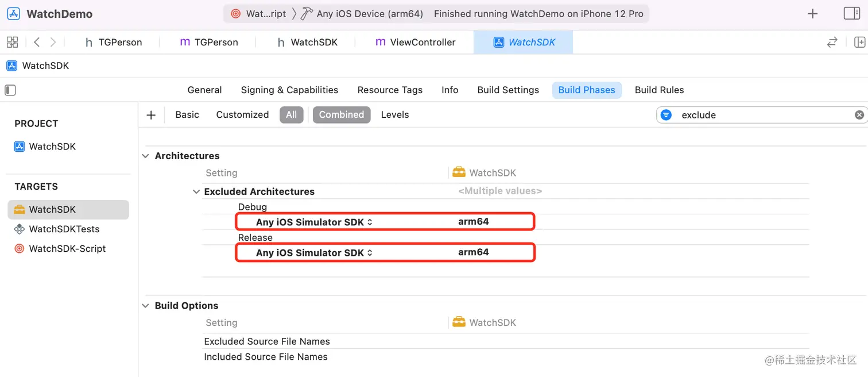The width and height of the screenshot is (868, 377).
Task: Open Debug Any iOS Simulator SDK dropdown
Action: coord(314,222)
